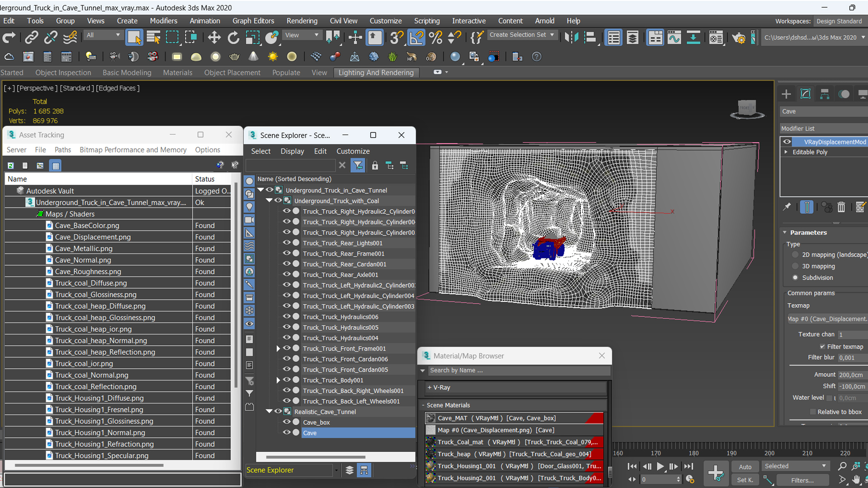Collapse the Parameters rollout

pyautogui.click(x=785, y=232)
